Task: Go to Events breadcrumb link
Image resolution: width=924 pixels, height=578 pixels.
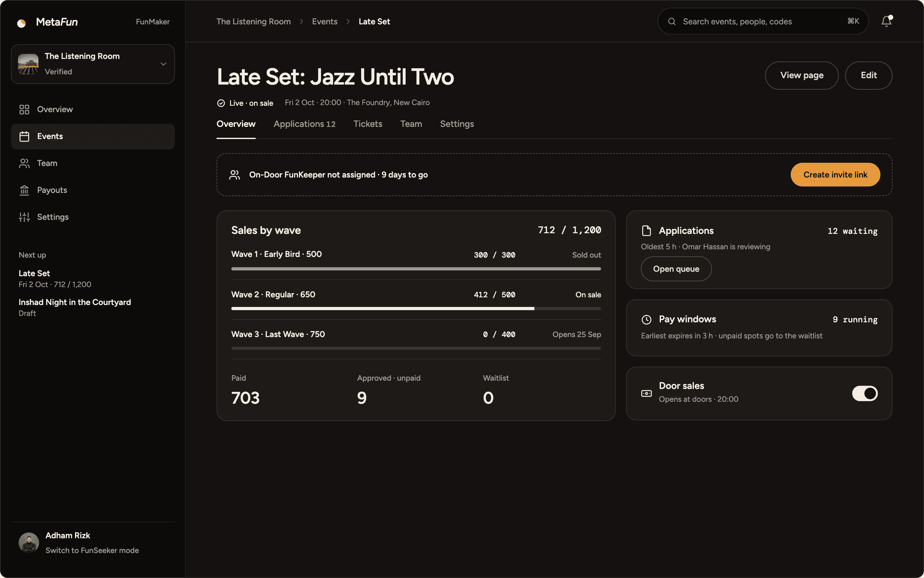Action: coord(324,21)
